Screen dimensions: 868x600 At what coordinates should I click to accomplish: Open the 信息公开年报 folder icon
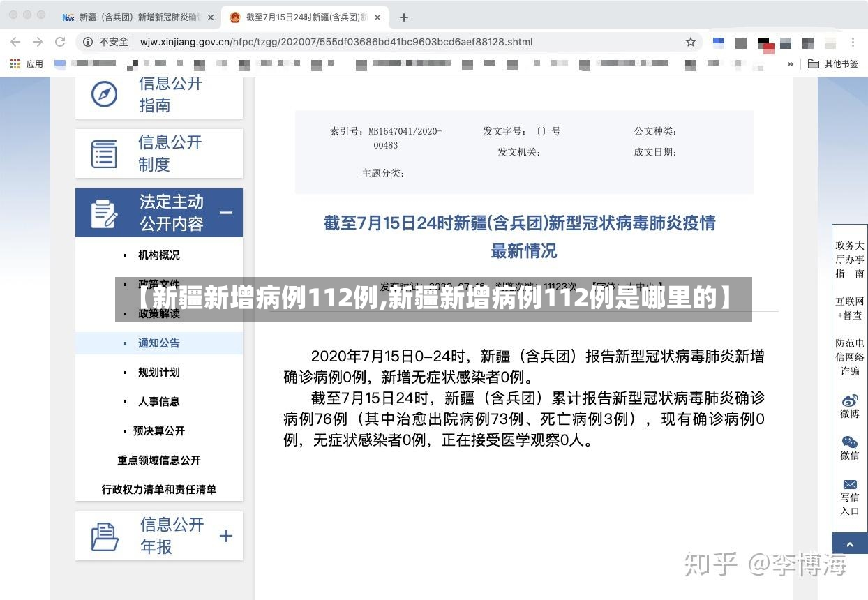tap(105, 536)
